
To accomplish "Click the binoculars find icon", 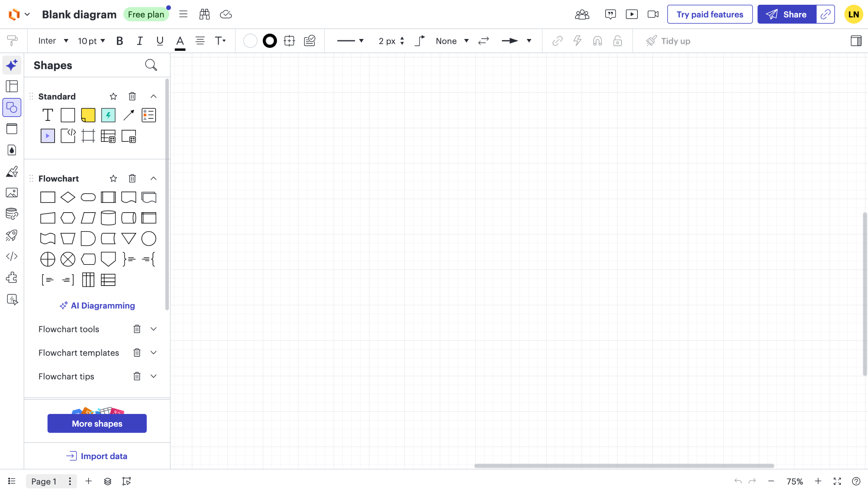I will click(204, 14).
